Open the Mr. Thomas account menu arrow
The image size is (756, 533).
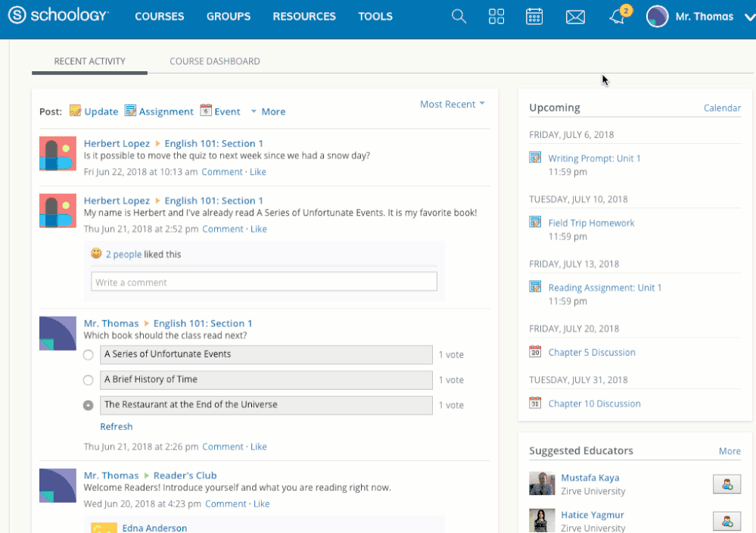click(750, 17)
